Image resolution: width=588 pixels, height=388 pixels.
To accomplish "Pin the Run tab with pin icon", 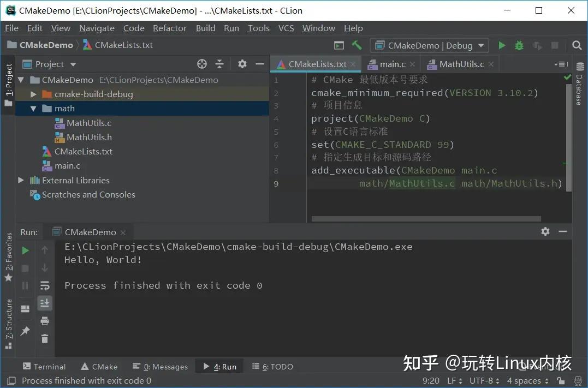I will pyautogui.click(x=25, y=331).
